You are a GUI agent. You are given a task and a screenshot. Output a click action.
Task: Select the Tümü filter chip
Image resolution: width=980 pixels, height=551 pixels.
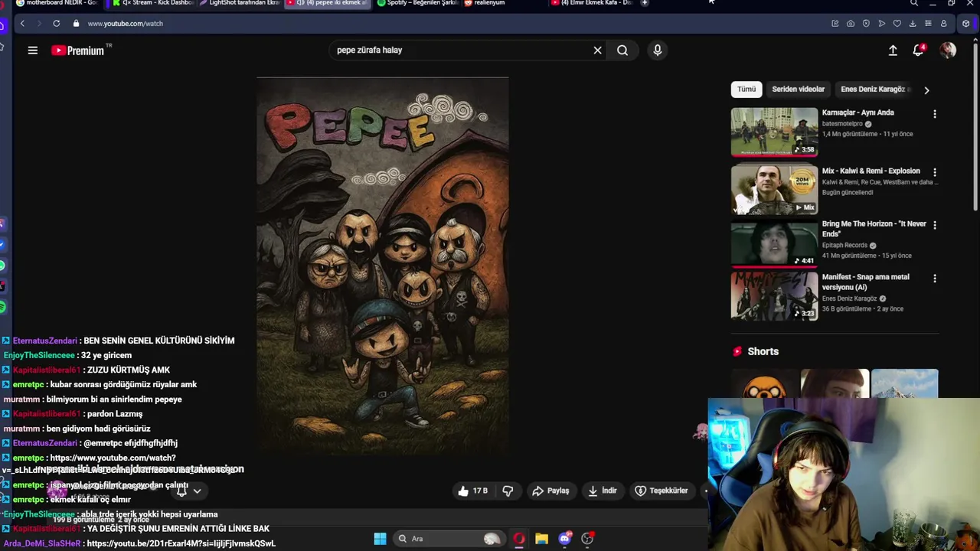pos(746,90)
